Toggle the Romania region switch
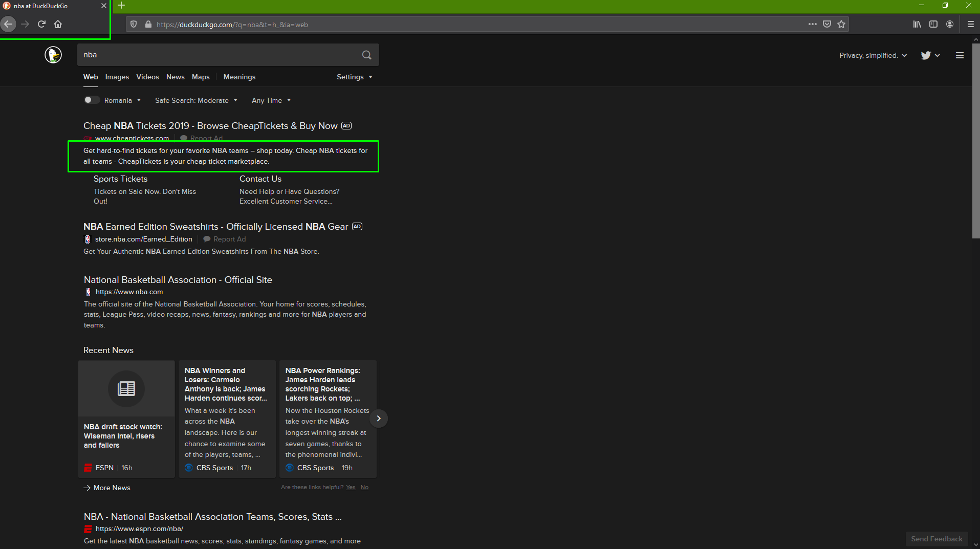 coord(91,100)
